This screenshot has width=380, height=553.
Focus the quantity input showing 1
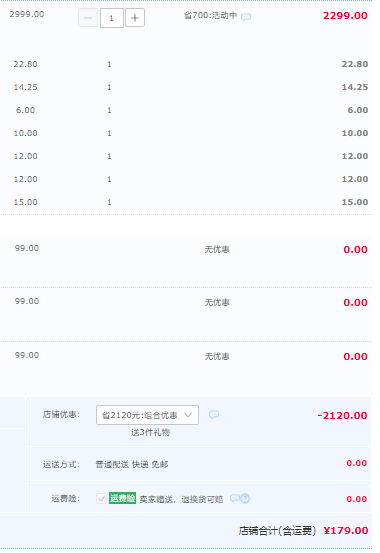(111, 18)
